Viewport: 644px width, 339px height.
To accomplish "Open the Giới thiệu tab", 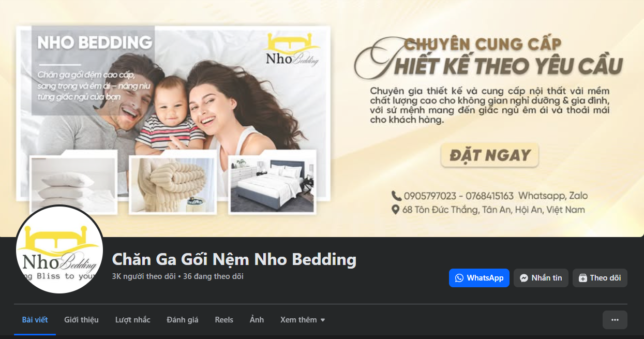I will (81, 320).
